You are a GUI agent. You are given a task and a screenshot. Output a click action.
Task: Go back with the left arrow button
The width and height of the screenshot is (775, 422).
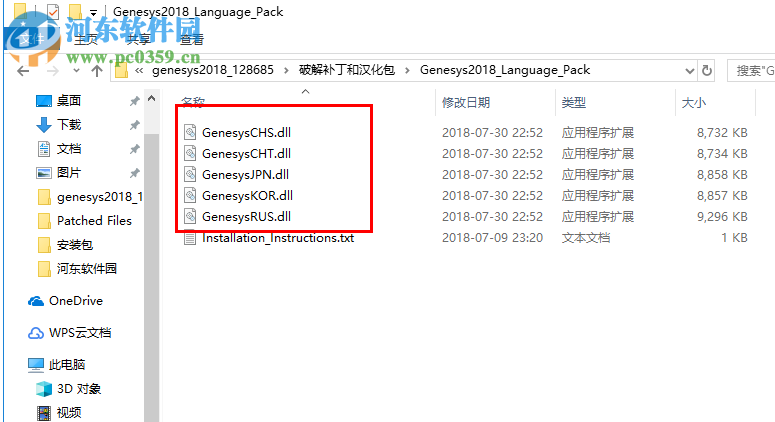(x=23, y=71)
